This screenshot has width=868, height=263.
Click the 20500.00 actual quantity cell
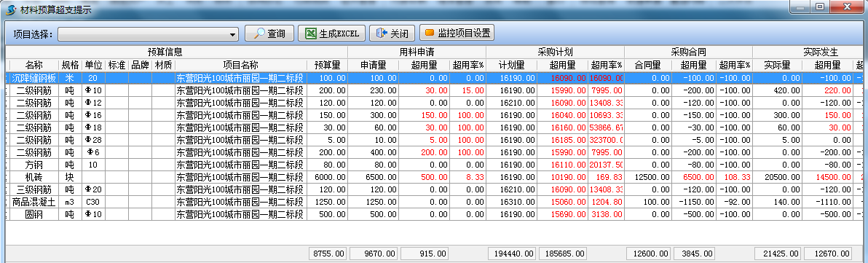(x=777, y=177)
